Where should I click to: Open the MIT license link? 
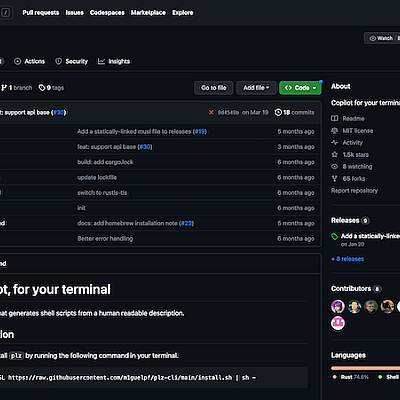(x=358, y=131)
